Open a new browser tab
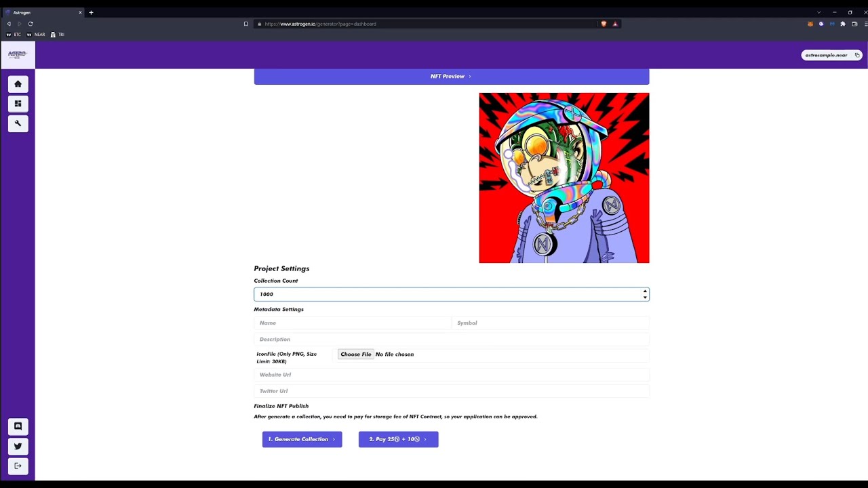 tap(91, 12)
